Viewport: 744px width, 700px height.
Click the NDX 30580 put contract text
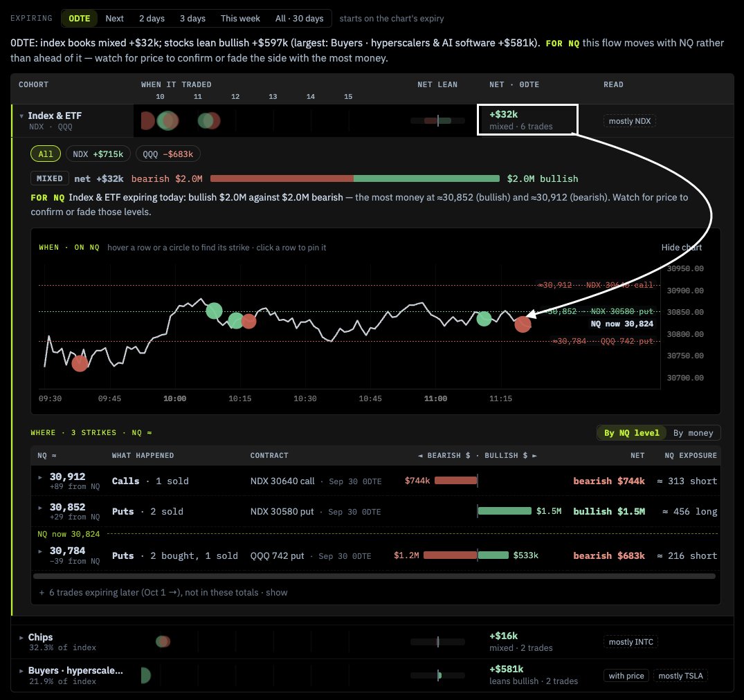click(282, 511)
